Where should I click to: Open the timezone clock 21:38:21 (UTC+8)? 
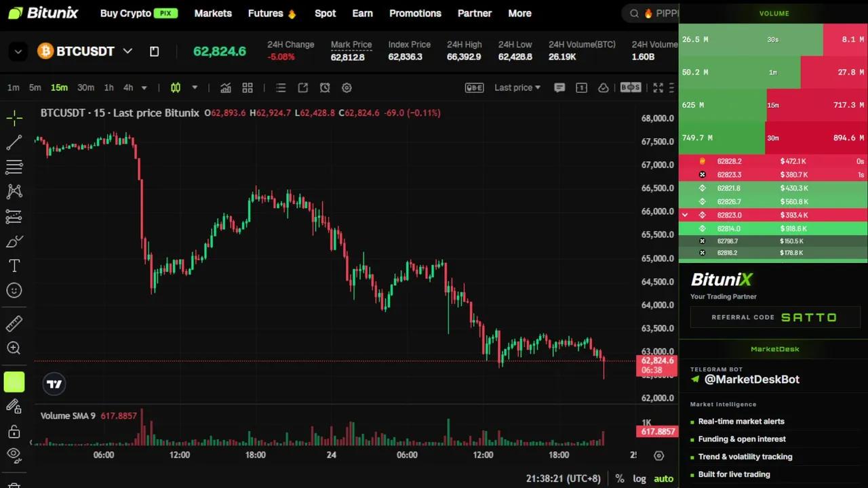pyautogui.click(x=563, y=479)
